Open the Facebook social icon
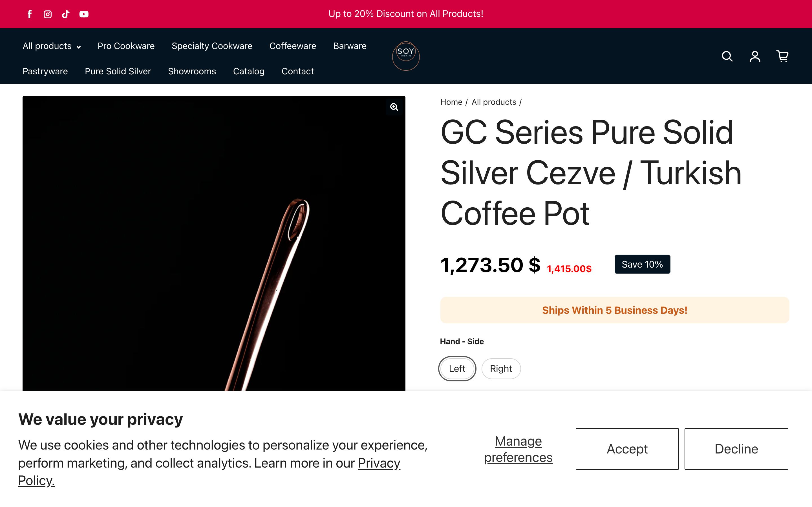 coord(30,14)
